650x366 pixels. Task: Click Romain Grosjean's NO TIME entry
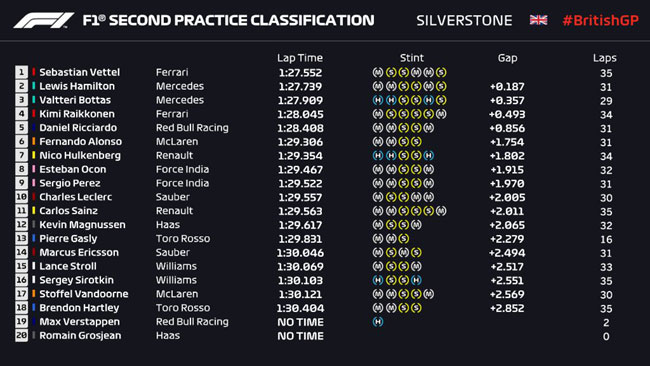coord(301,336)
